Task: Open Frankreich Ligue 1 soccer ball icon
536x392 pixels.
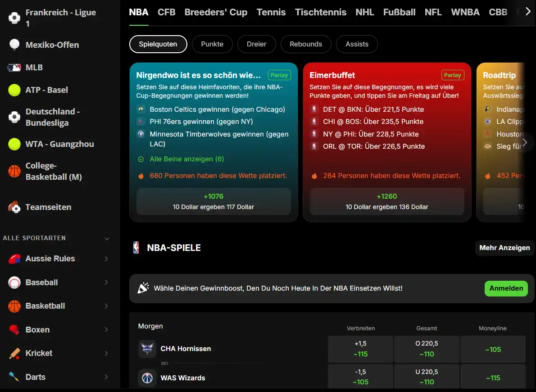Action: click(x=14, y=18)
